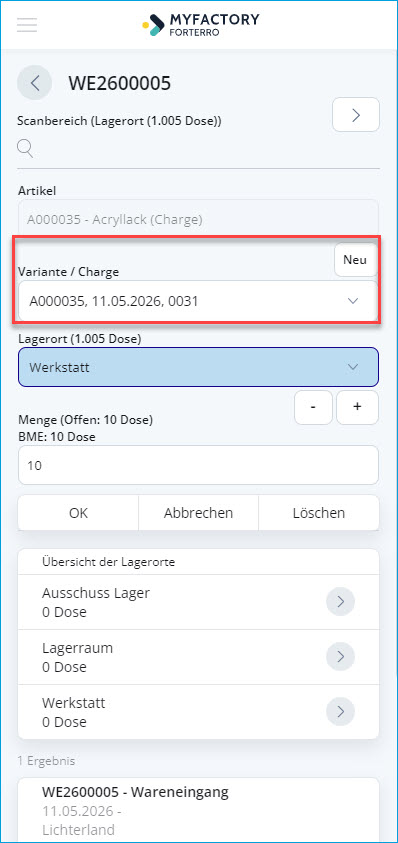Click the Menge input field containing 10
This screenshot has width=398, height=843.
pos(198,465)
